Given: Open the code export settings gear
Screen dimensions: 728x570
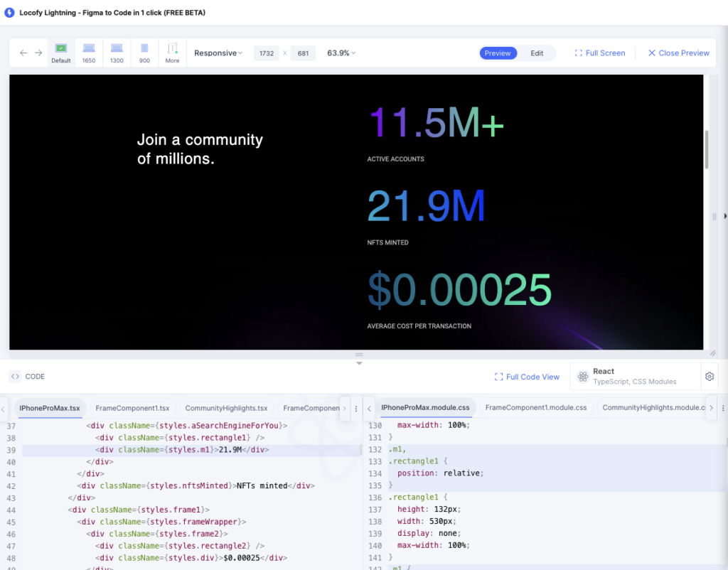Looking at the screenshot, I should [709, 376].
